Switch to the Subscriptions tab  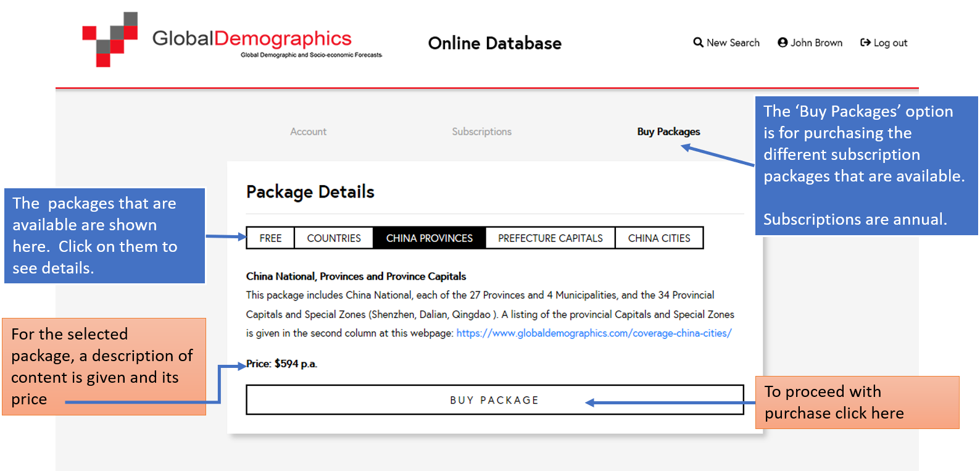point(481,131)
